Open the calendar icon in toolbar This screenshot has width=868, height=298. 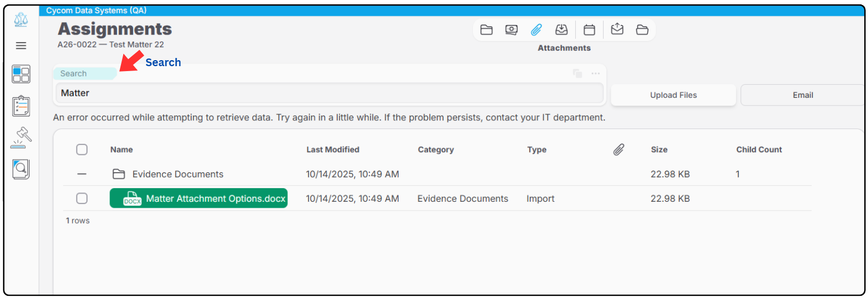coord(589,30)
